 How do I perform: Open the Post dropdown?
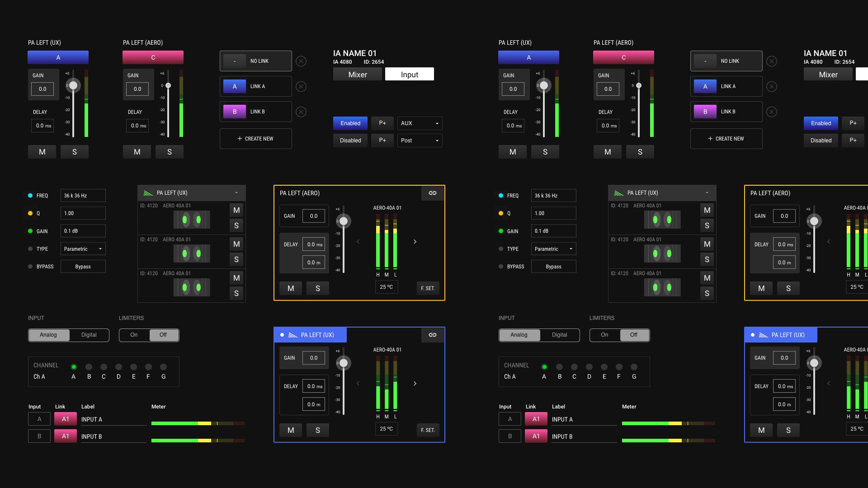420,141
